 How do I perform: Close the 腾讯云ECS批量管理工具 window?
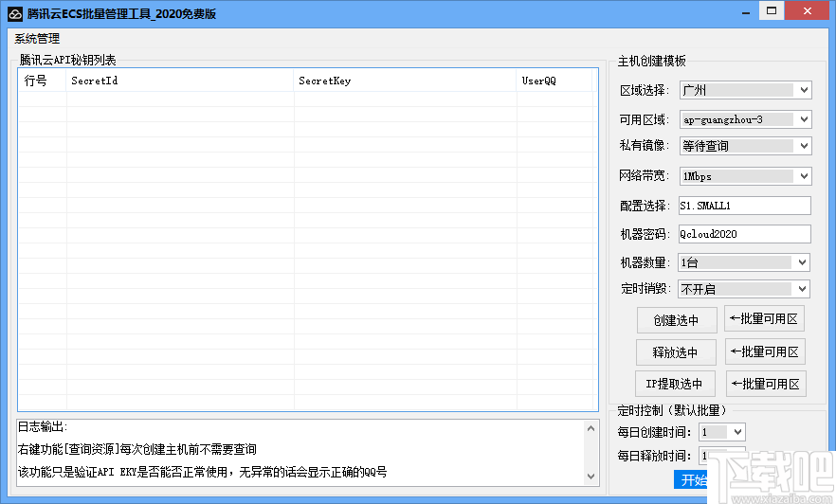[808, 10]
